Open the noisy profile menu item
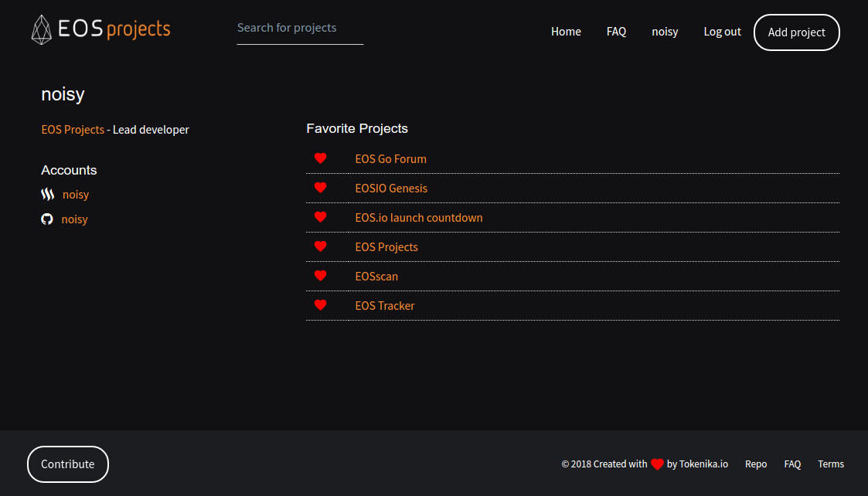 coord(665,32)
